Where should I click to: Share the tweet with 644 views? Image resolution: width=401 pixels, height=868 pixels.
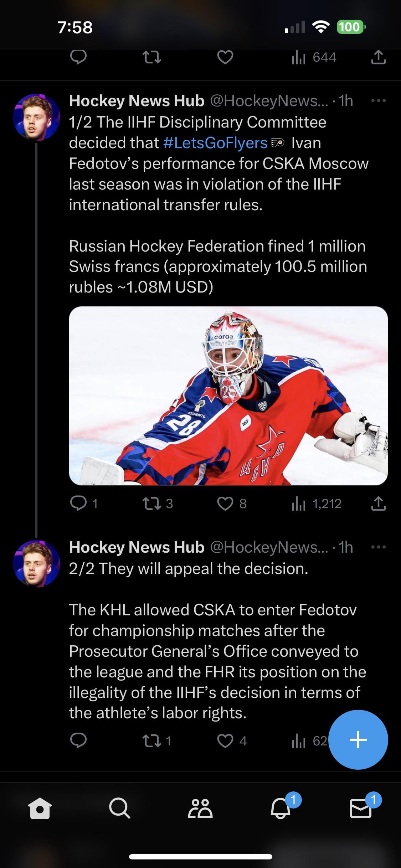(x=378, y=57)
